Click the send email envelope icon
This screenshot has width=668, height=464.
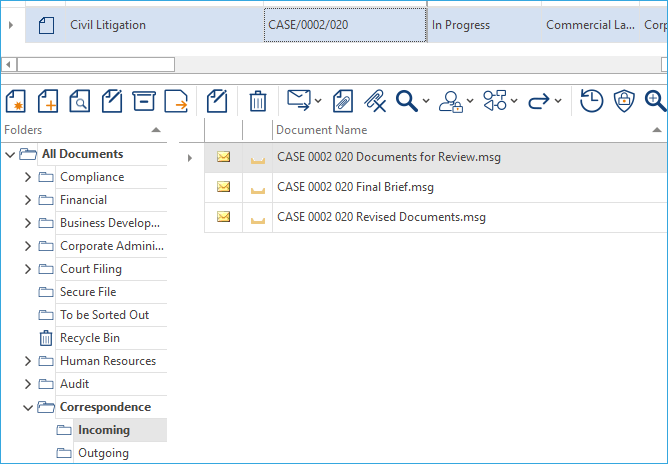click(x=299, y=101)
